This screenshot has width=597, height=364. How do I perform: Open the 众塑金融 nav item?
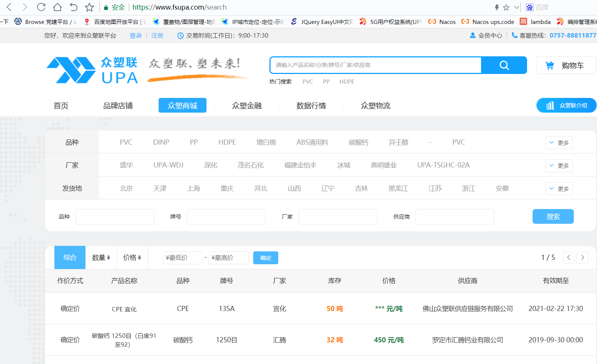[247, 106]
